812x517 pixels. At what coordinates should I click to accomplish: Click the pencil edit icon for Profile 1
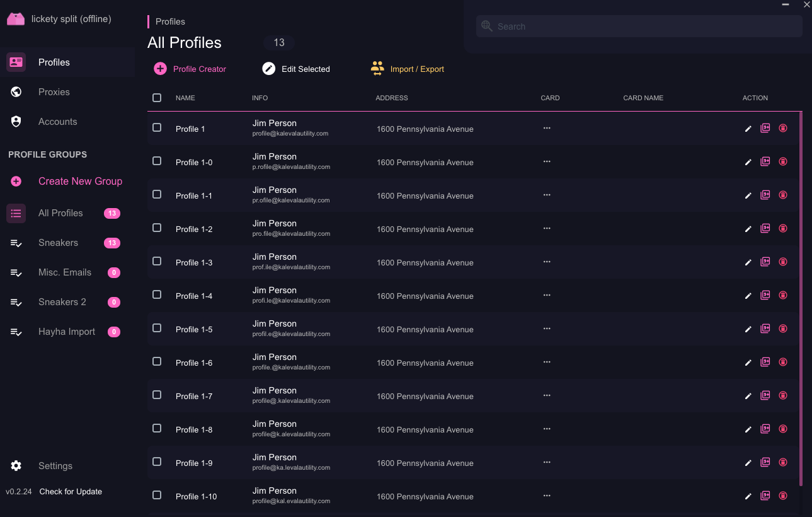748,129
